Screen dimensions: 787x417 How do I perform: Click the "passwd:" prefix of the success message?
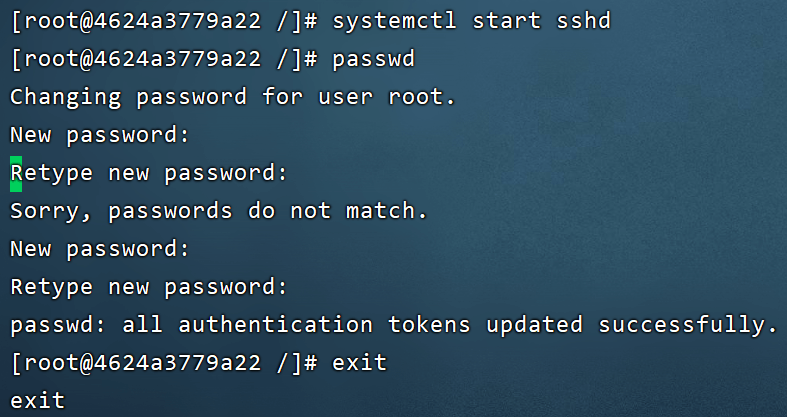click(x=58, y=325)
